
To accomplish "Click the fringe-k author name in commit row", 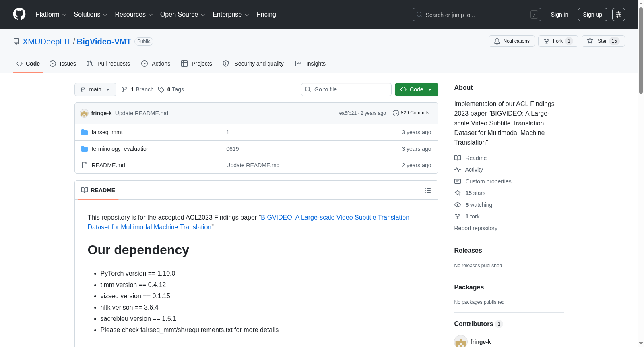I will coord(101,113).
